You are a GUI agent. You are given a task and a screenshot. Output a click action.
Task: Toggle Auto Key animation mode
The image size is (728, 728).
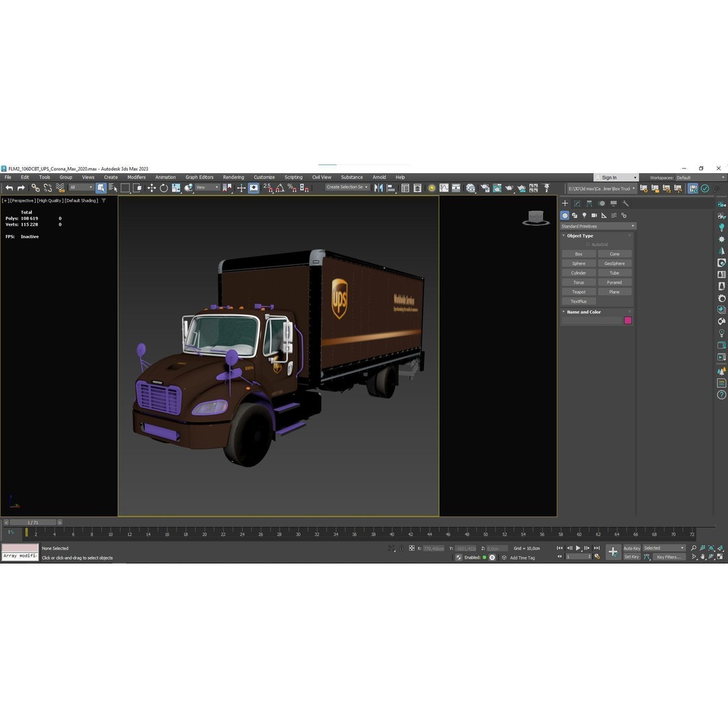(x=632, y=548)
